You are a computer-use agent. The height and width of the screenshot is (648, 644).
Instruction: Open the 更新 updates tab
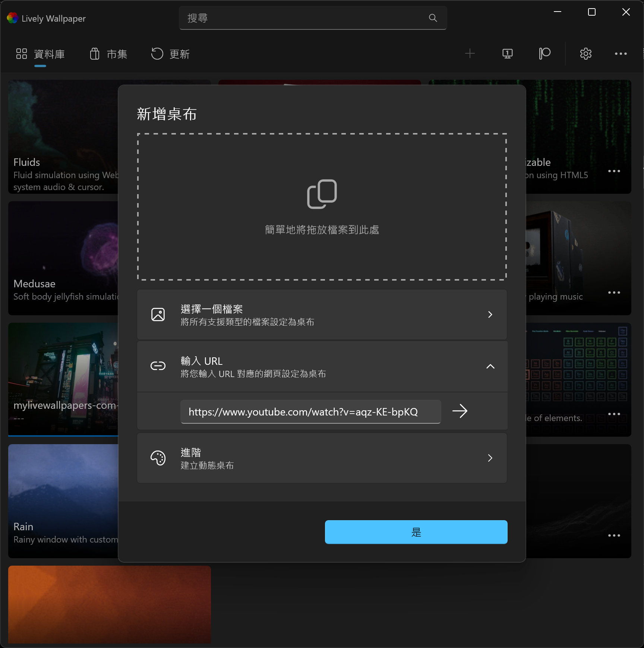tap(171, 54)
